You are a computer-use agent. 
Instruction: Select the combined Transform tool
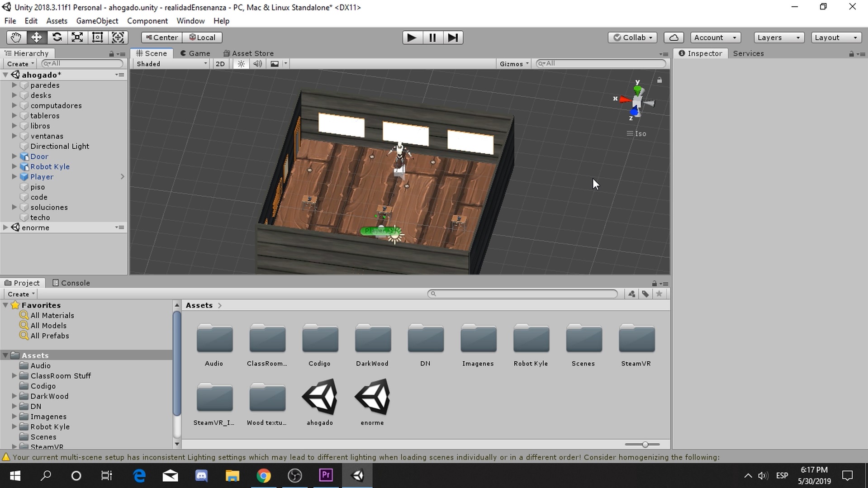(x=118, y=38)
